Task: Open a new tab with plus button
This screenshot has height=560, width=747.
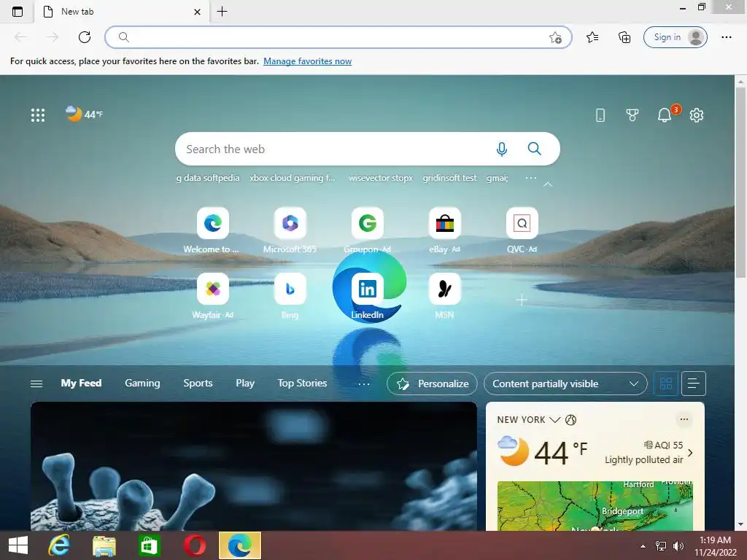Action: point(222,12)
